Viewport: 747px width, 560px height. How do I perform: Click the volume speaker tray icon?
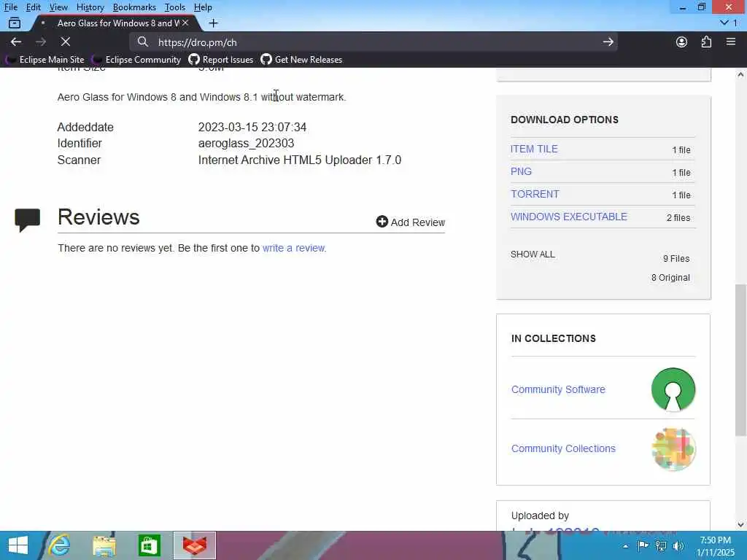(678, 545)
